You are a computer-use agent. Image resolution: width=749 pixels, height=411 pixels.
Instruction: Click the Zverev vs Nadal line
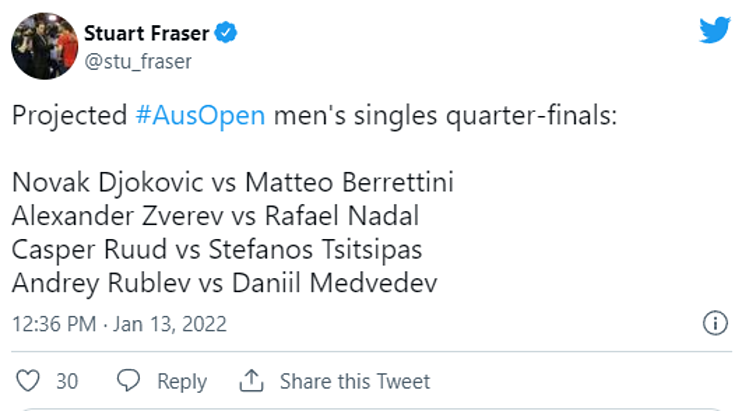click(x=215, y=217)
